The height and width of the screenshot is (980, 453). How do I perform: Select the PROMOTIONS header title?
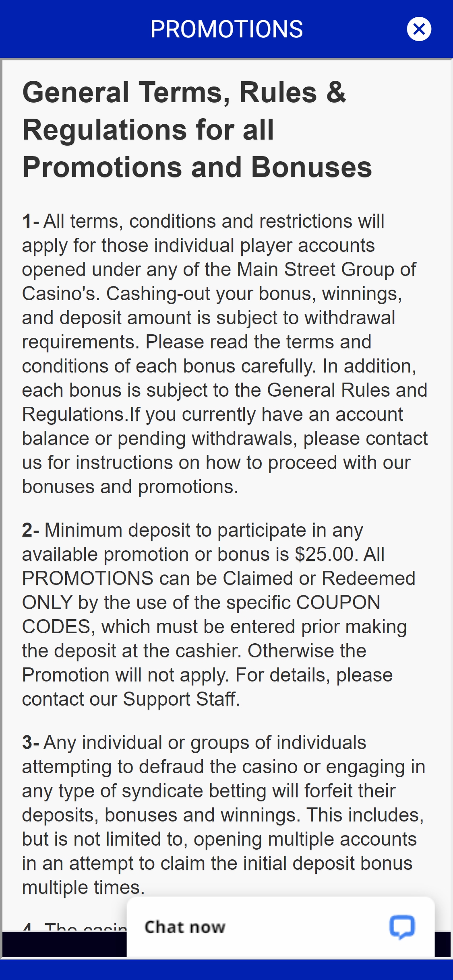click(227, 29)
